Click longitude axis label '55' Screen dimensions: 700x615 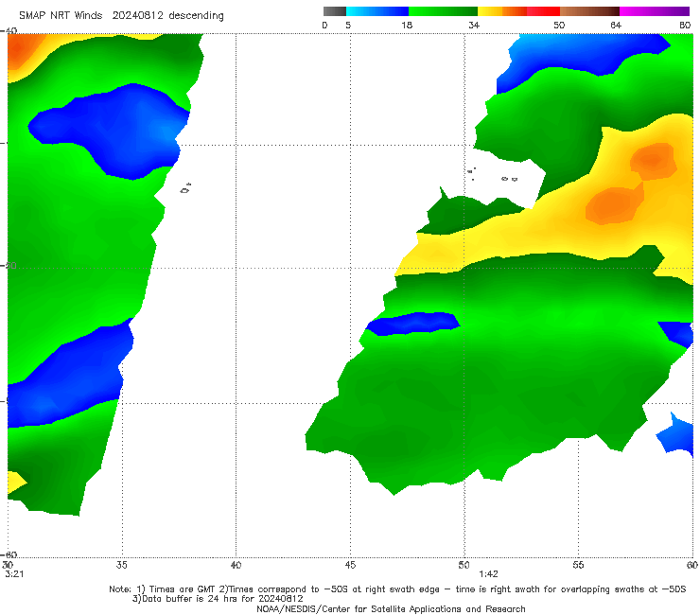point(578,565)
